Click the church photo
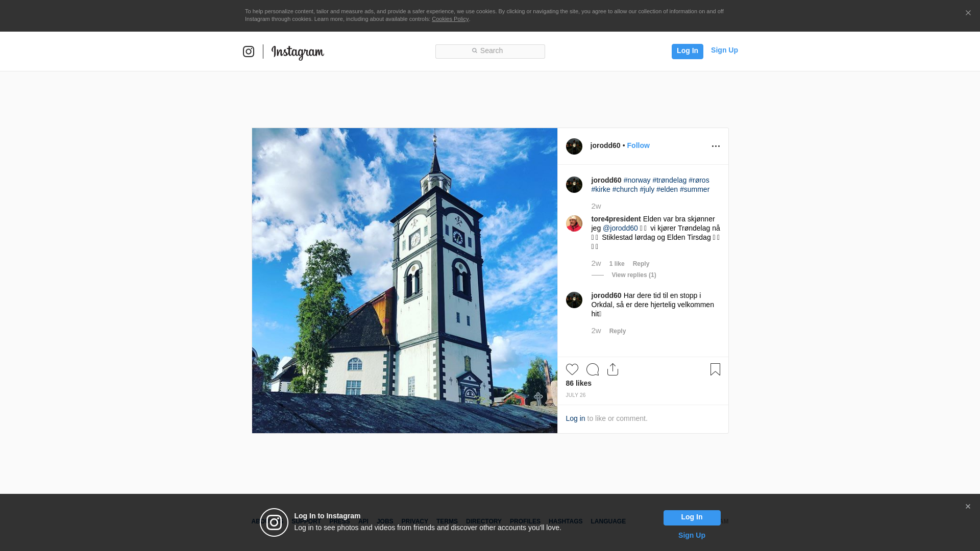 tap(404, 281)
